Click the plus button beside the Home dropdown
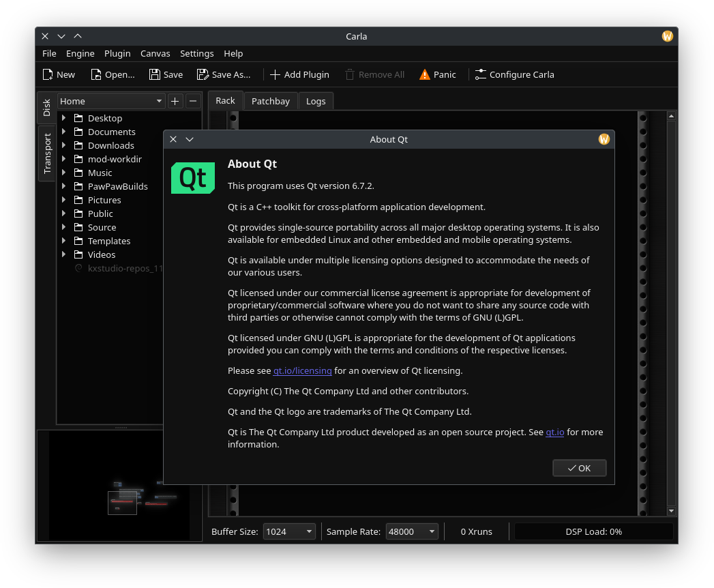The image size is (714, 588). point(175,101)
